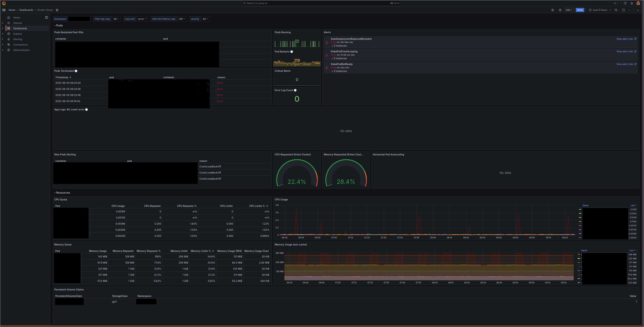Open the hamburger navigation menu
644x327 pixels.
(x=4, y=10)
